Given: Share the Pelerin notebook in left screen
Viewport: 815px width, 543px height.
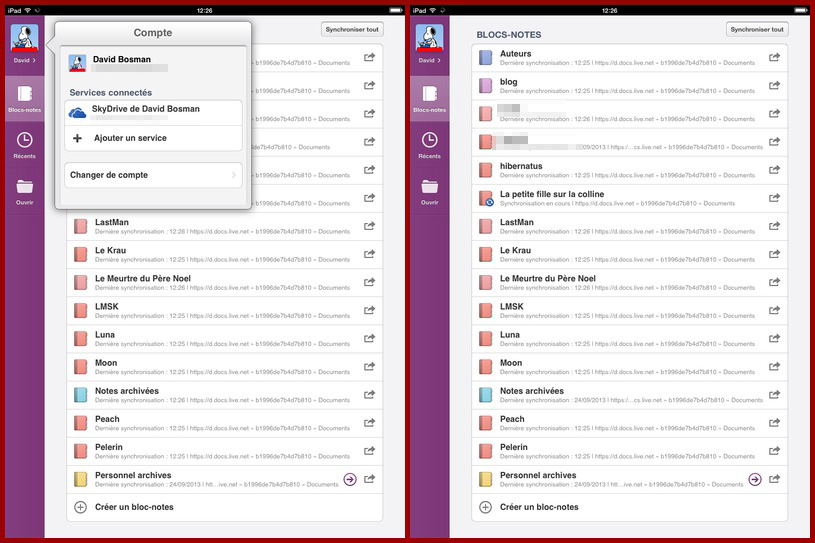Looking at the screenshot, I should [x=370, y=451].
